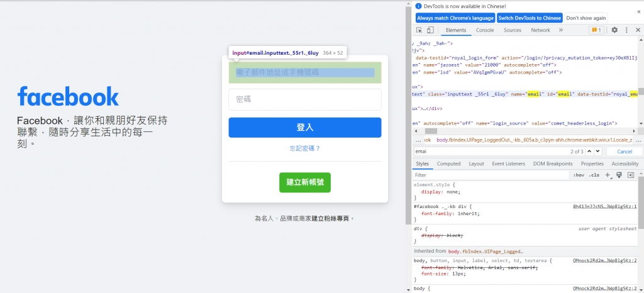Select the Computed pane tab
Screen dimensions: 644x293
pos(448,163)
